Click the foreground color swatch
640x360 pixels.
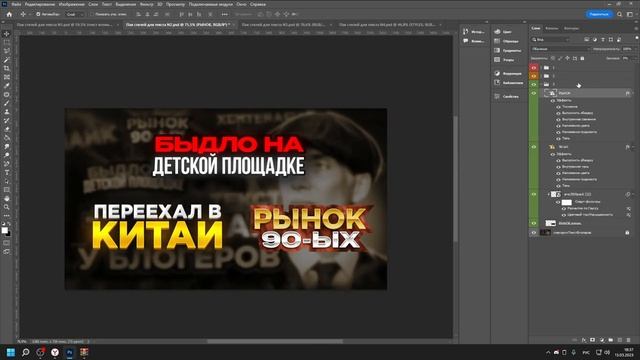[x=4, y=230]
